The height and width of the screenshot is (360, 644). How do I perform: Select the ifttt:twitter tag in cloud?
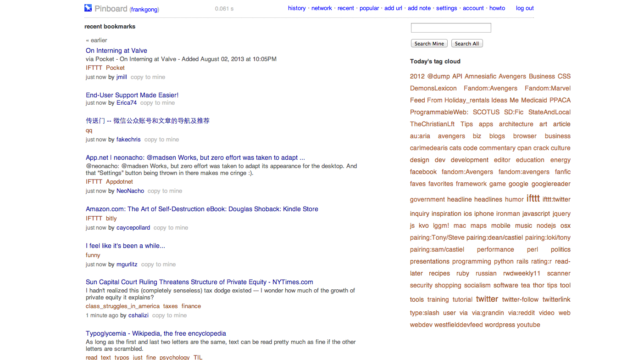tap(556, 200)
